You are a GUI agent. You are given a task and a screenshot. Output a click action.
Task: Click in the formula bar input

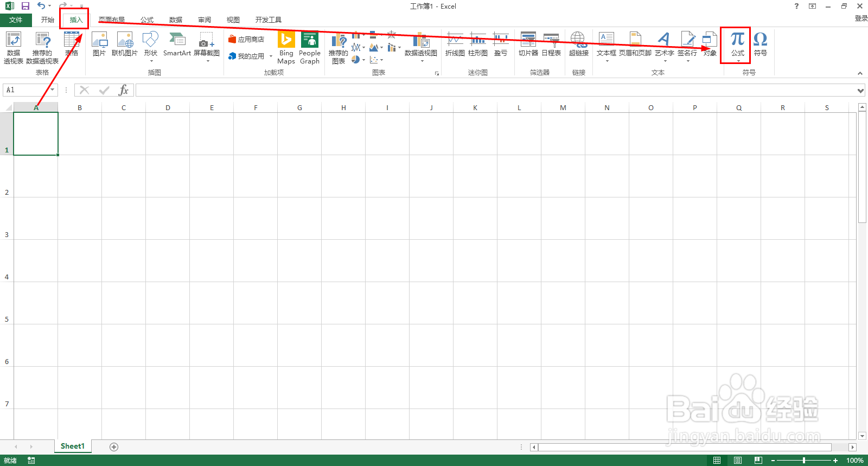[x=495, y=90]
